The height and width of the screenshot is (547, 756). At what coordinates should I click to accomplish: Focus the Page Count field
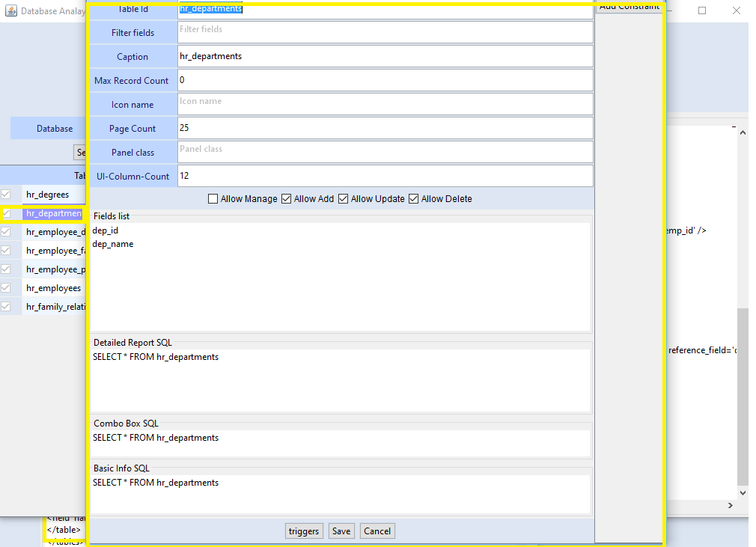[x=385, y=128]
